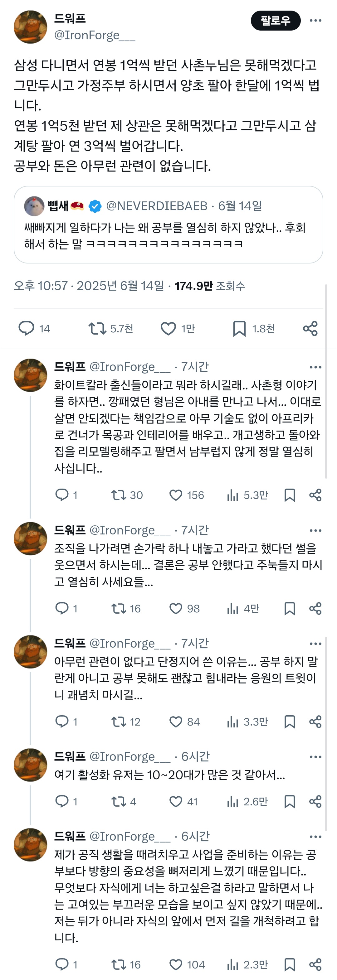
Task: Bookmark the reply with 98 likes
Action: pyautogui.click(x=289, y=609)
